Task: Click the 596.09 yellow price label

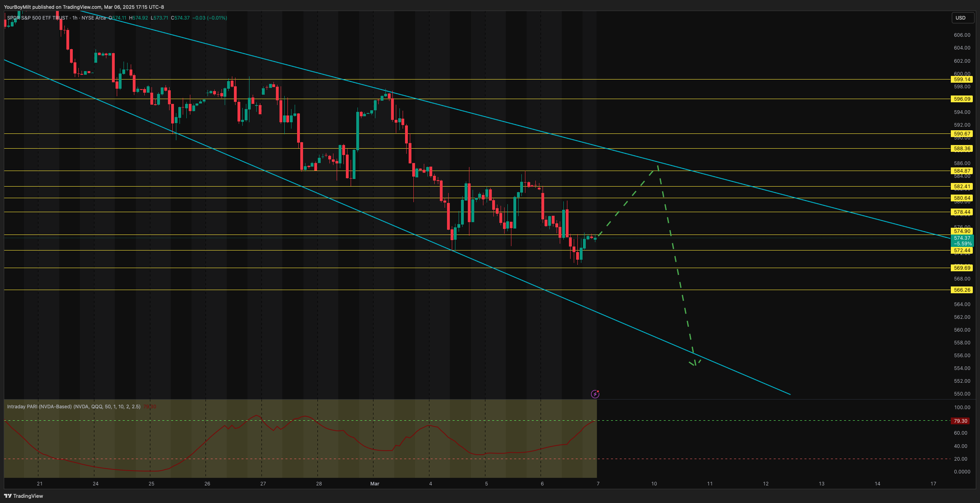Action: pos(962,99)
